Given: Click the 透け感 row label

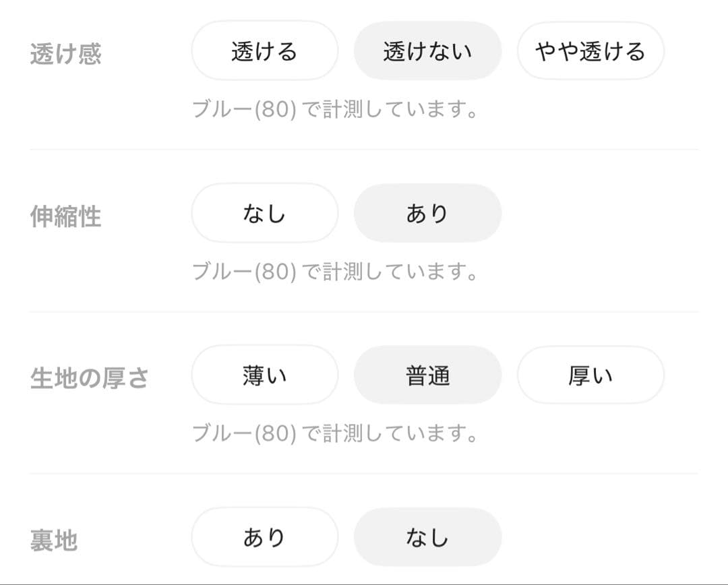Looking at the screenshot, I should pyautogui.click(x=65, y=53).
